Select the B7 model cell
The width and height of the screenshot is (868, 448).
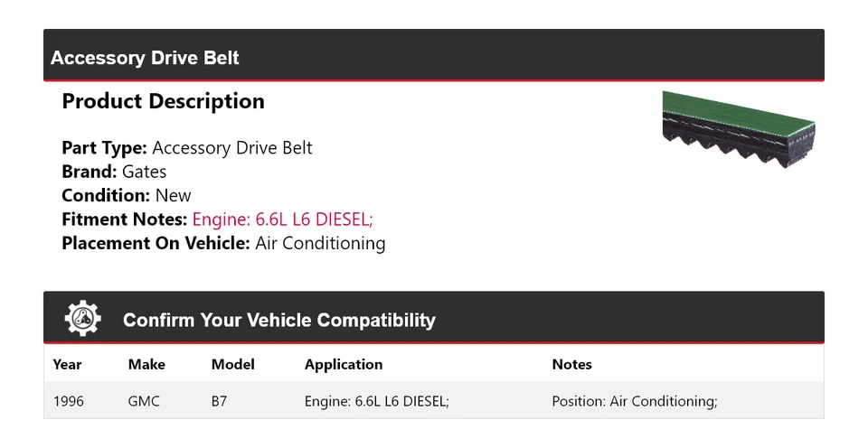(x=219, y=401)
